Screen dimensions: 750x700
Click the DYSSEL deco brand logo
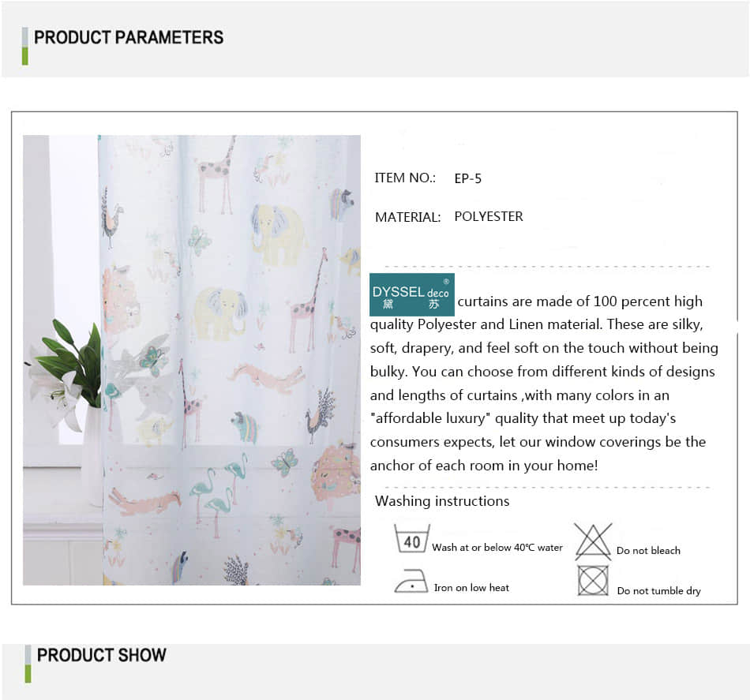tap(412, 294)
